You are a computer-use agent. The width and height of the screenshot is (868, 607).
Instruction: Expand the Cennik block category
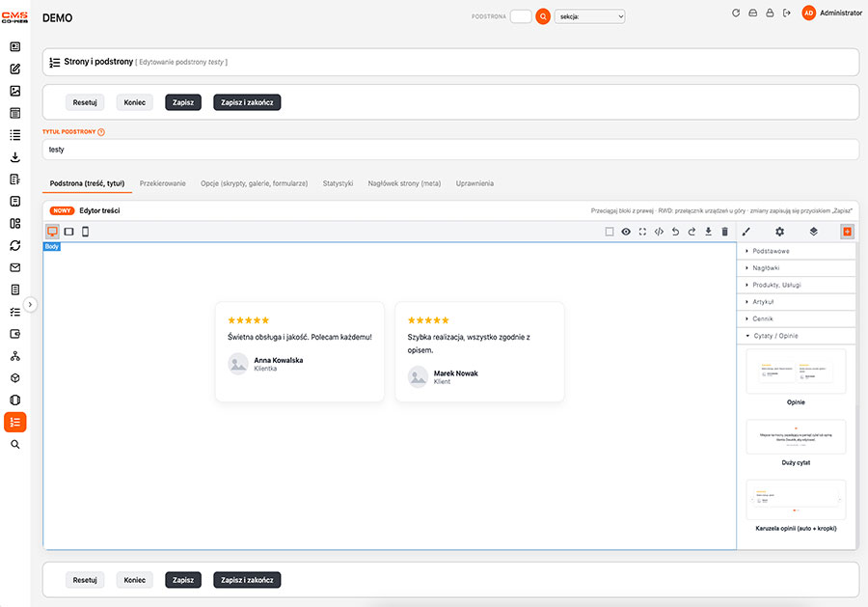click(796, 318)
